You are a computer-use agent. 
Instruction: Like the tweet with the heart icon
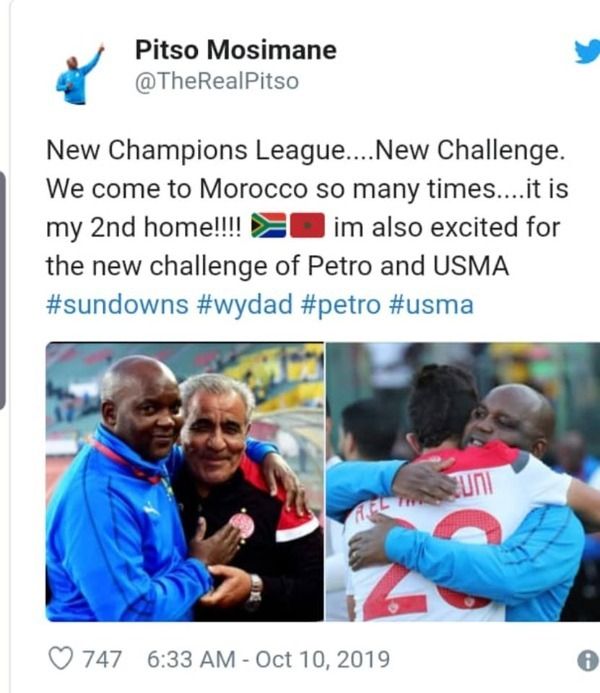pos(60,659)
